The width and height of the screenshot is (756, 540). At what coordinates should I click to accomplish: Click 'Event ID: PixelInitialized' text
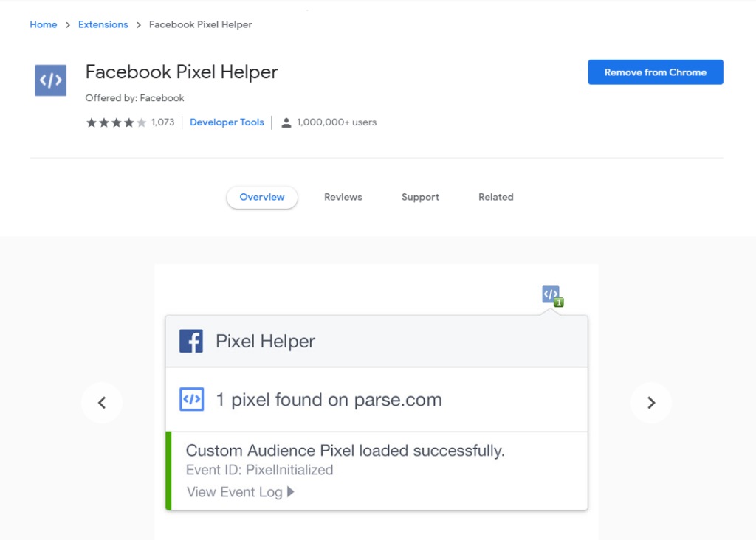pos(259,470)
